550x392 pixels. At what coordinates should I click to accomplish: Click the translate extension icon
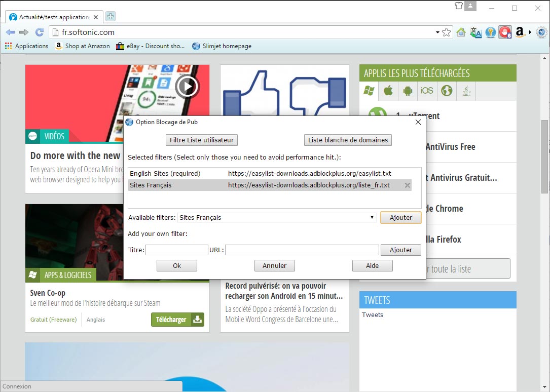pos(475,32)
